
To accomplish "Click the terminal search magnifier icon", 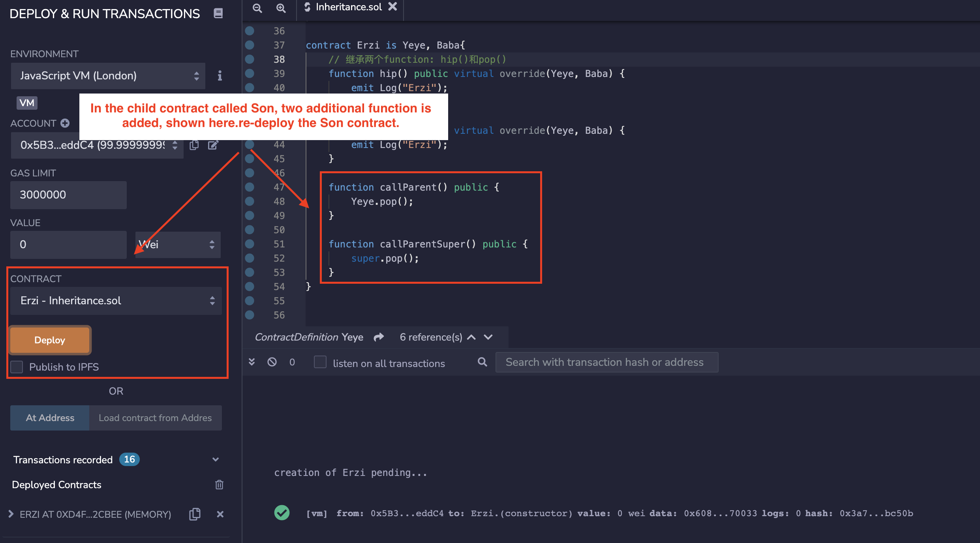I will 482,362.
